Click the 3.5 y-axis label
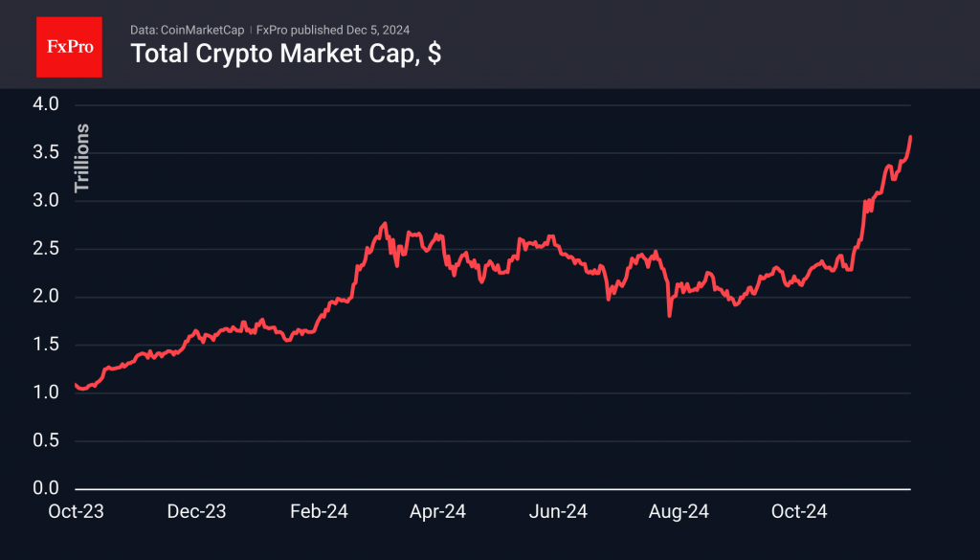Viewport: 980px width, 560px height. [47, 152]
